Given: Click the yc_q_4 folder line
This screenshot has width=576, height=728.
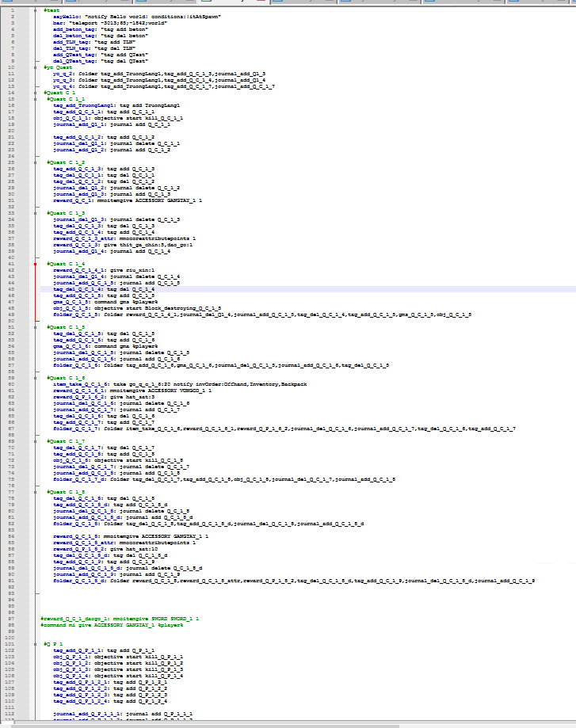Looking at the screenshot, I should 164,86.
